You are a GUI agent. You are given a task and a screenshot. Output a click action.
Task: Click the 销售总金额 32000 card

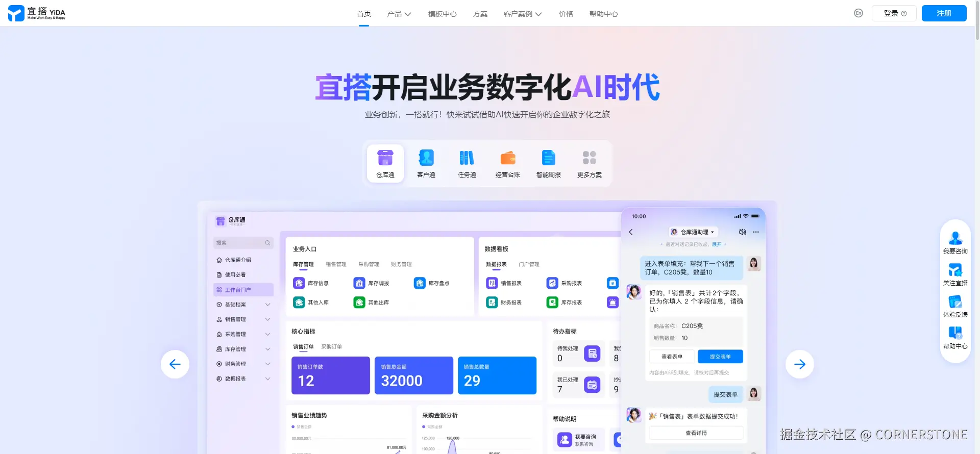click(414, 375)
